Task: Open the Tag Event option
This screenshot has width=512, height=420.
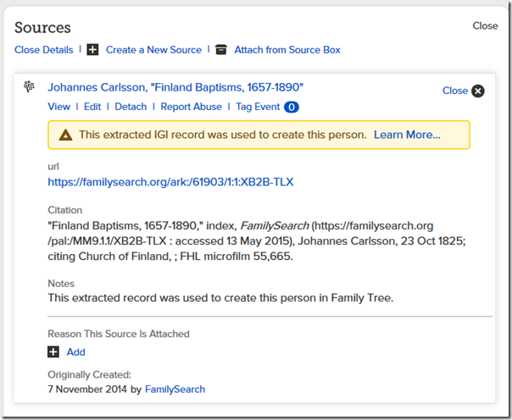Action: pyautogui.click(x=258, y=107)
